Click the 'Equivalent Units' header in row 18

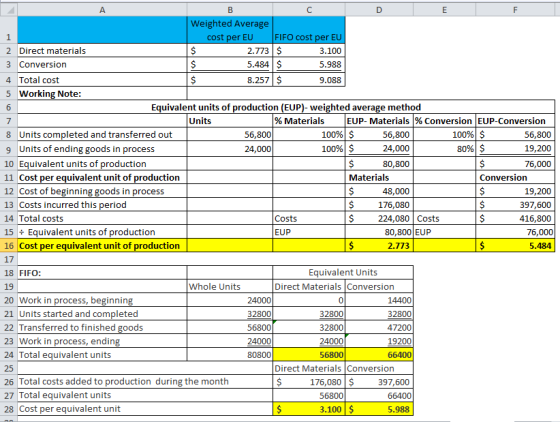pyautogui.click(x=343, y=273)
